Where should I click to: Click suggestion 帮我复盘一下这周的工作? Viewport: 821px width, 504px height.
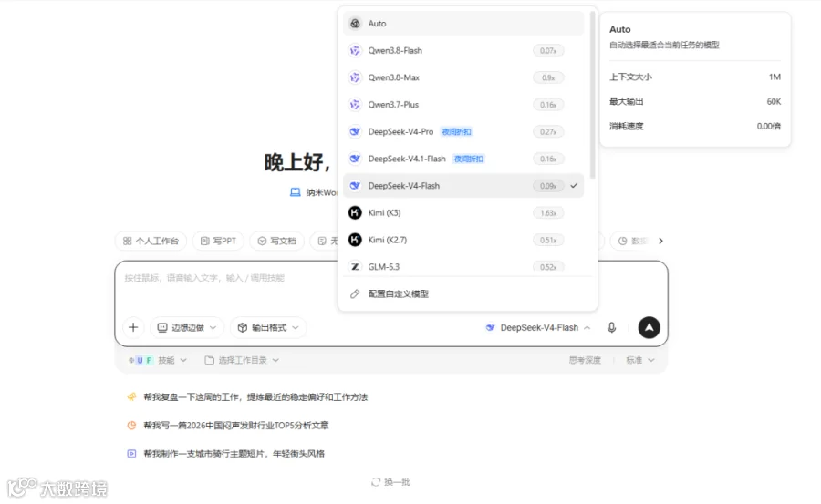255,397
